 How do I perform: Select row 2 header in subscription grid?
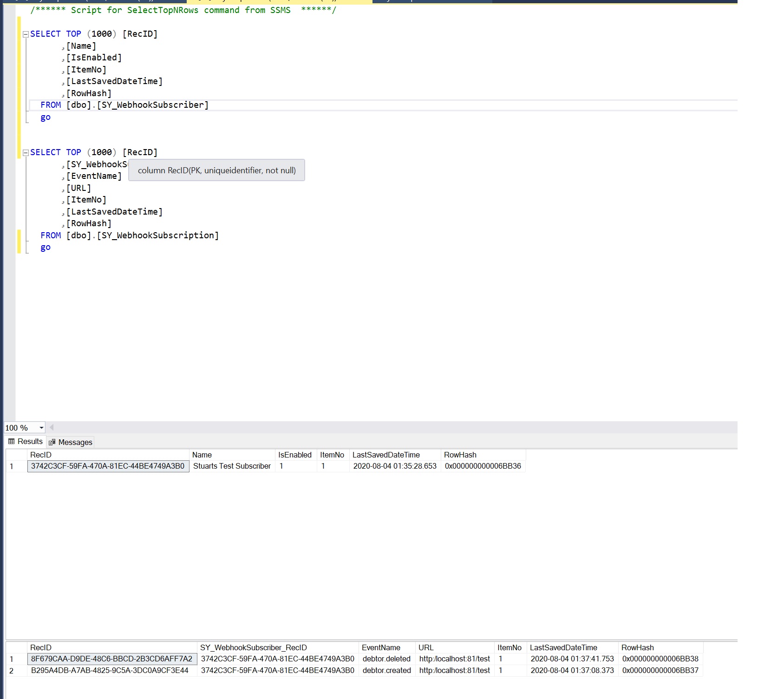12,671
